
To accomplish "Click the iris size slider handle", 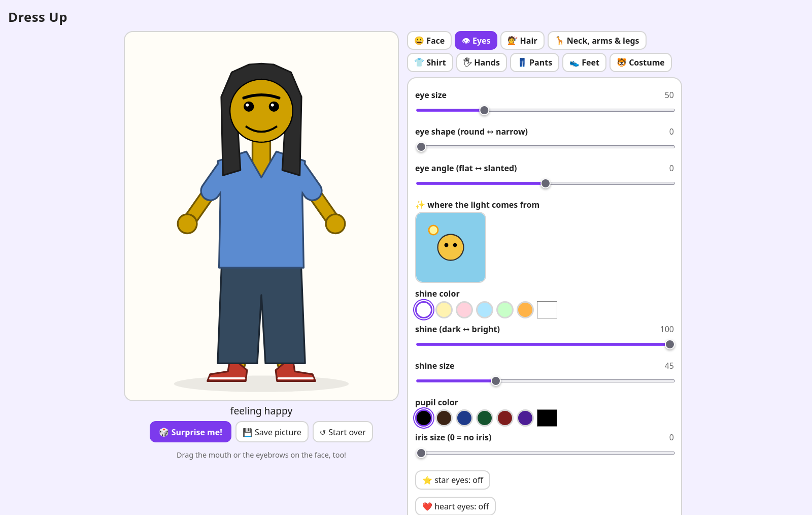I will point(421,453).
